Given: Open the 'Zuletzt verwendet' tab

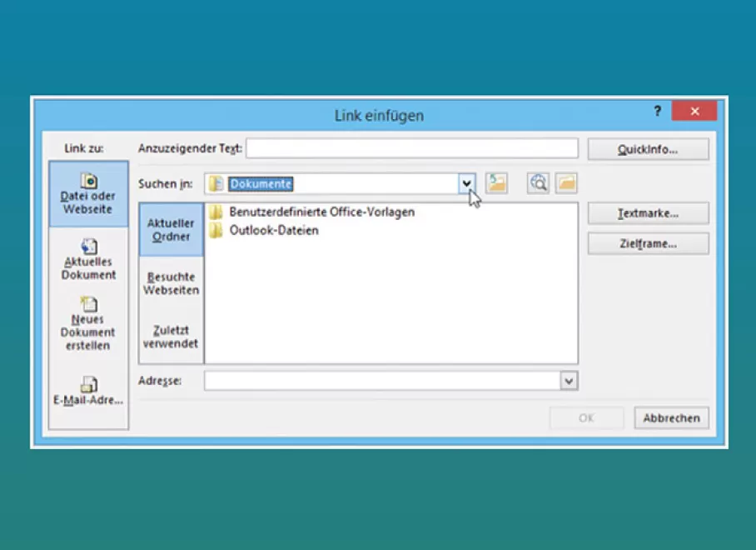Looking at the screenshot, I should (x=171, y=337).
